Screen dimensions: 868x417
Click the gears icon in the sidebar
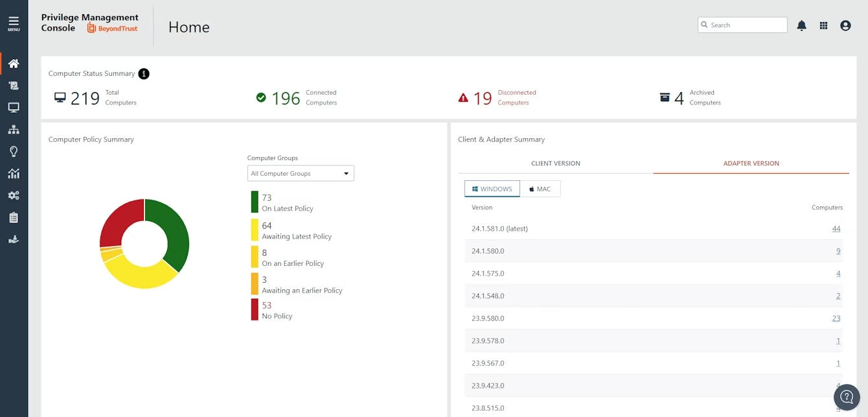click(14, 195)
